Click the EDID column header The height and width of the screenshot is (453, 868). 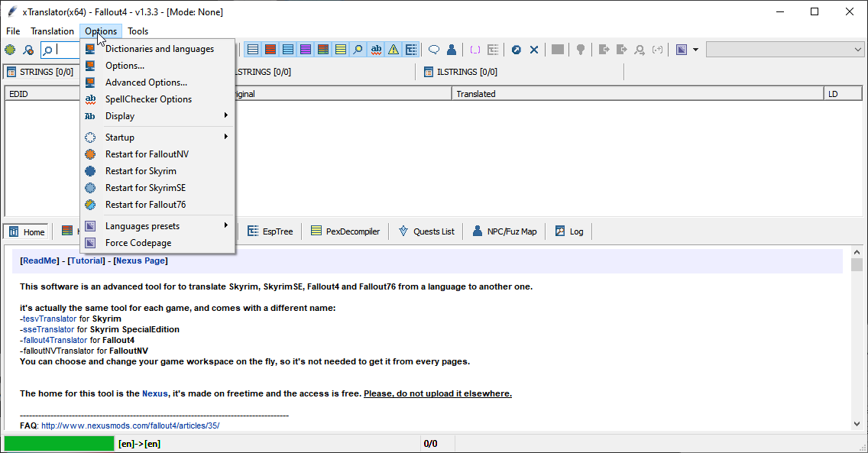coord(43,94)
